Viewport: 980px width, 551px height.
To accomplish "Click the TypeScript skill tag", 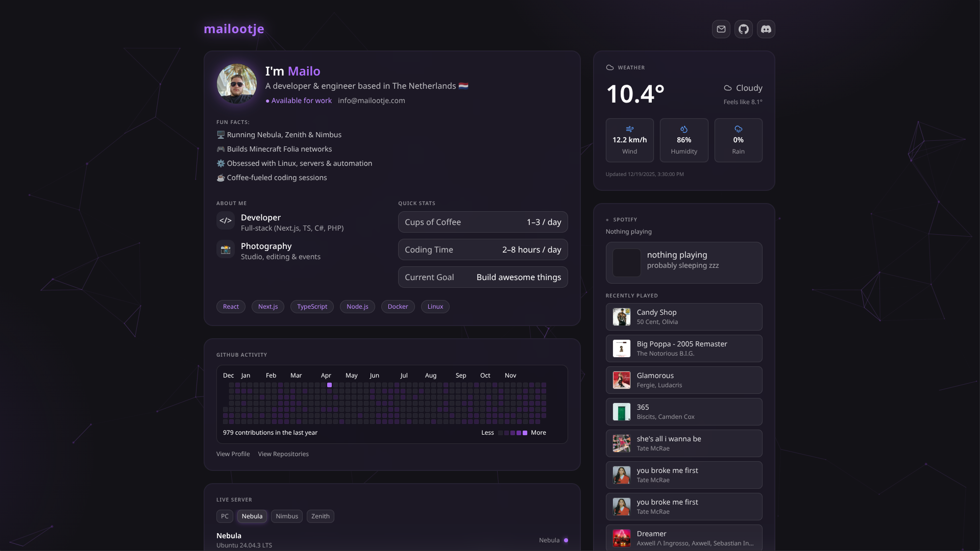I will 312,307.
